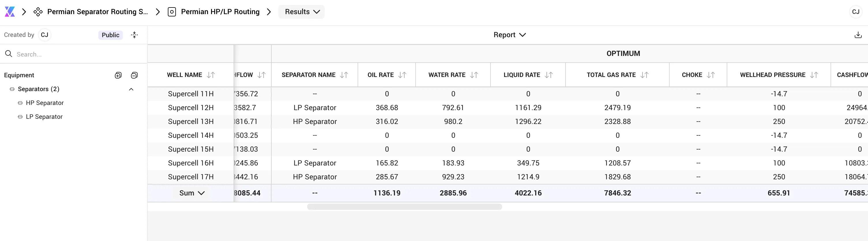868x241 pixels.
Task: Sort by Water Rate column
Action: point(474,75)
